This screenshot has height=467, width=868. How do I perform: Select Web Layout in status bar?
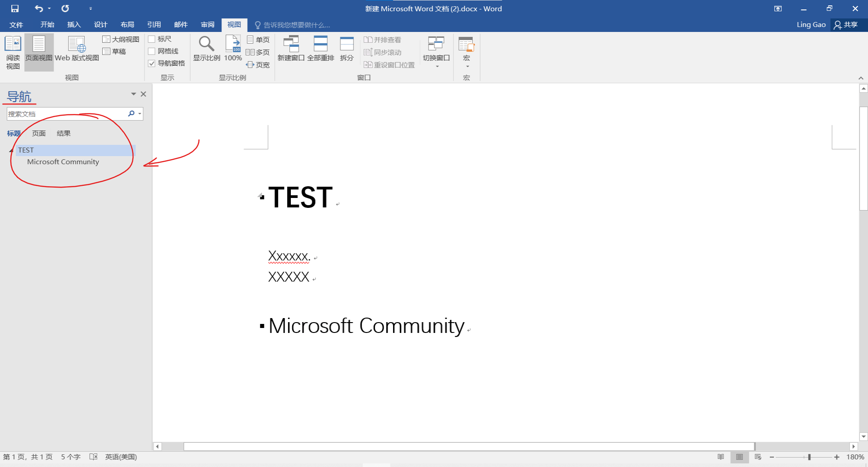(758, 457)
